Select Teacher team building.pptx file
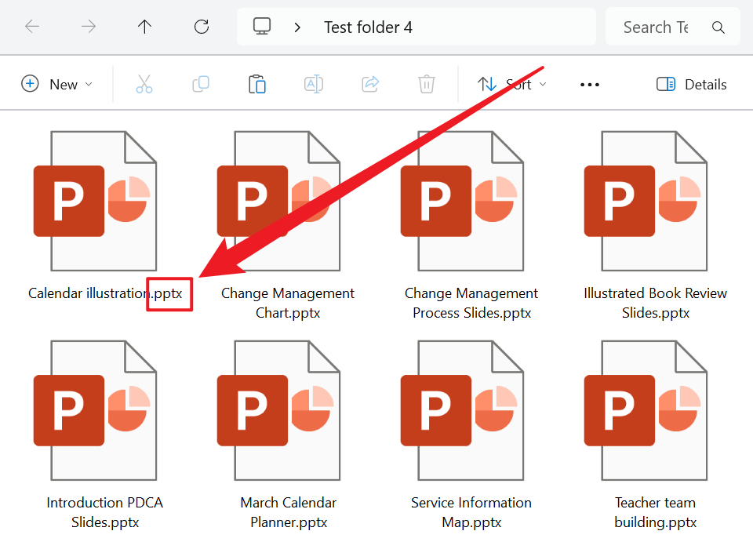753x560 pixels. click(x=655, y=424)
